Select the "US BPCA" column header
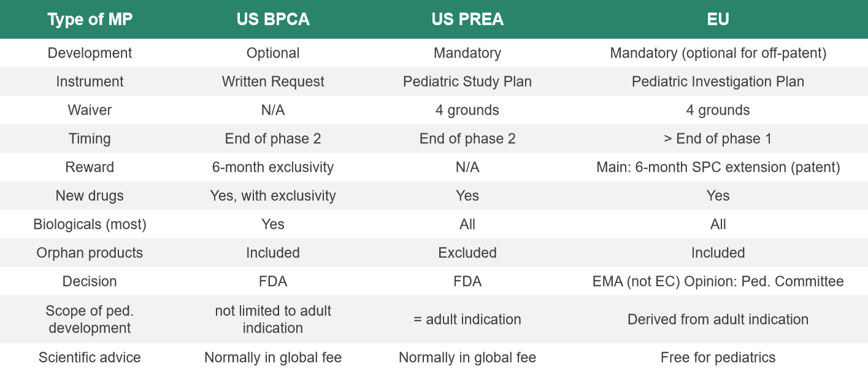Viewport: 868px width, 372px height. click(x=273, y=20)
